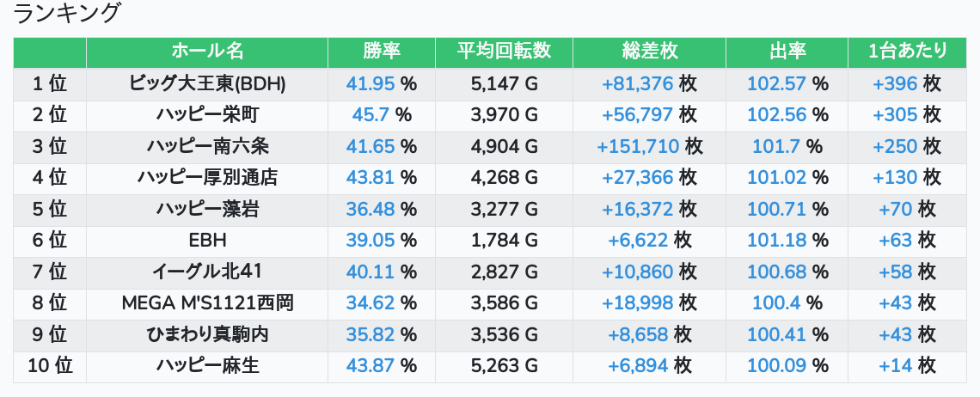Click the 出率 column header

click(787, 52)
